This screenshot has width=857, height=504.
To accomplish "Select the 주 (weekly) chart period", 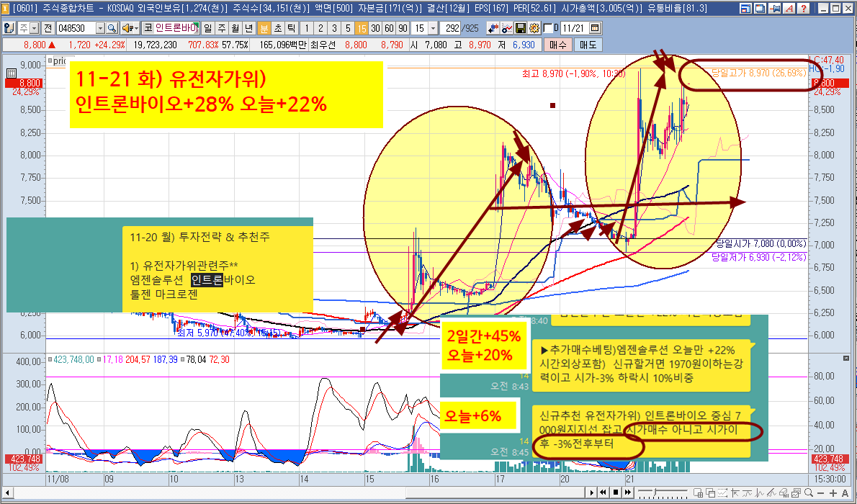I will 221,28.
